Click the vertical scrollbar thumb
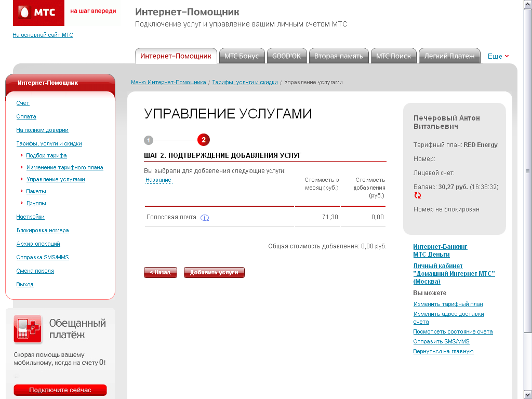This screenshot has height=399, width=532. click(528, 171)
